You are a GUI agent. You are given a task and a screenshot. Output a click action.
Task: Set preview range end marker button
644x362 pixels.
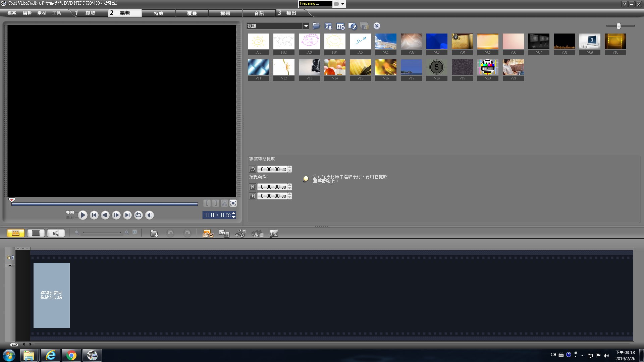[x=253, y=196]
